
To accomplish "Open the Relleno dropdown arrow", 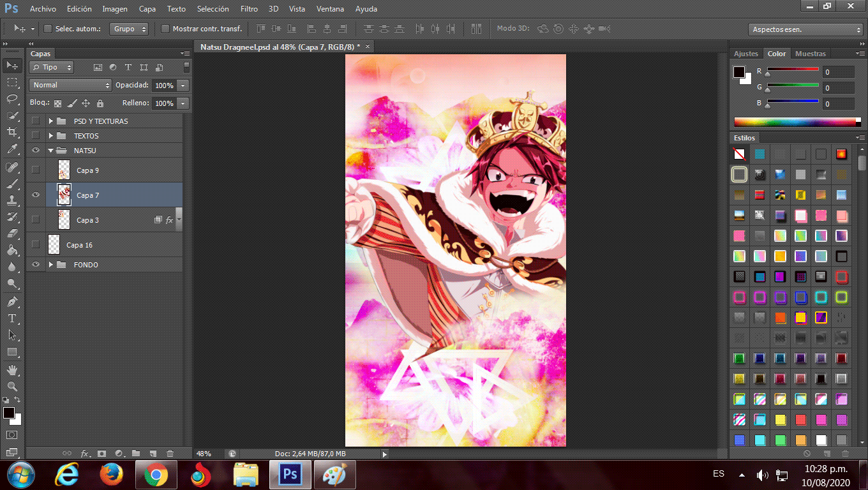I will [x=183, y=103].
